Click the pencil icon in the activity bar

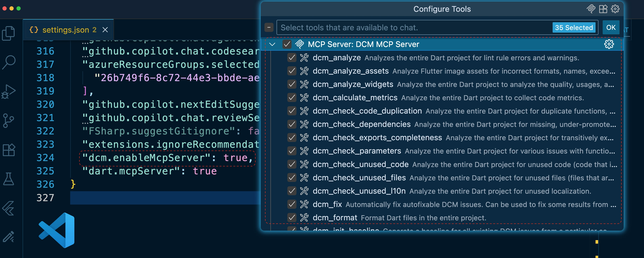[9, 236]
